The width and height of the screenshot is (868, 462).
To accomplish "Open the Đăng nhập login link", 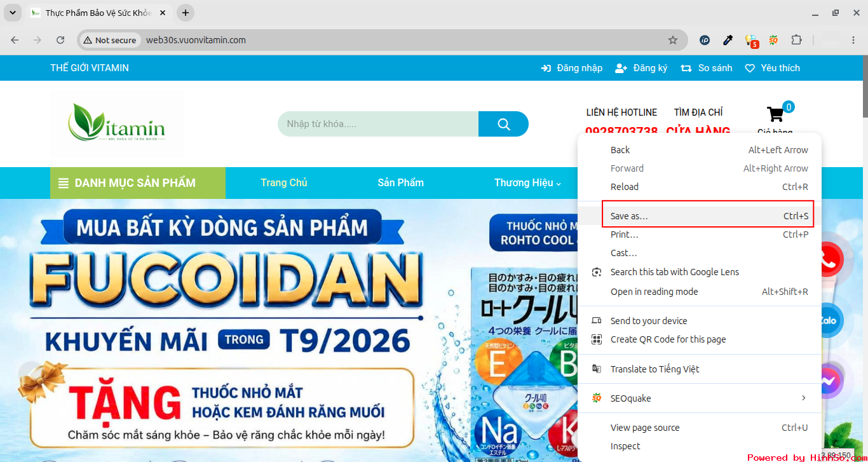I will click(x=572, y=68).
